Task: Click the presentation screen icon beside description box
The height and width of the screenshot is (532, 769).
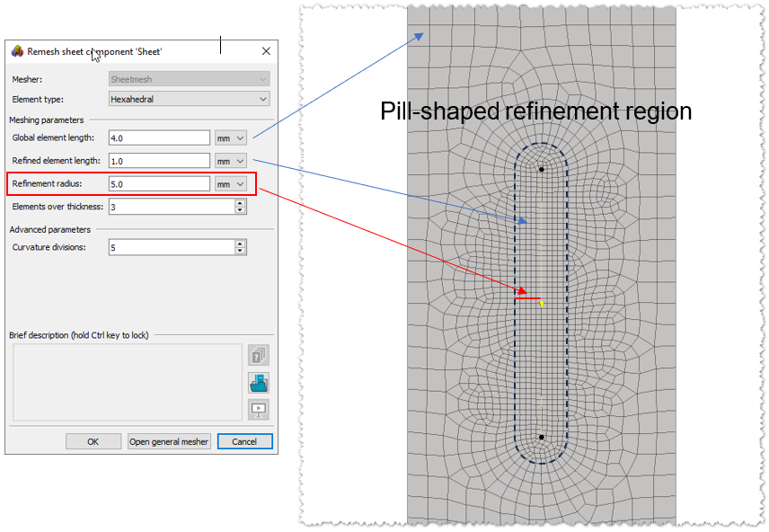Action: (259, 409)
